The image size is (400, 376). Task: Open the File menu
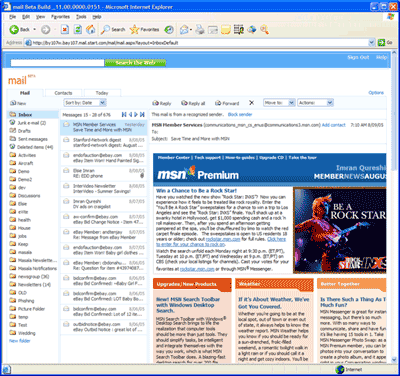(x=13, y=17)
